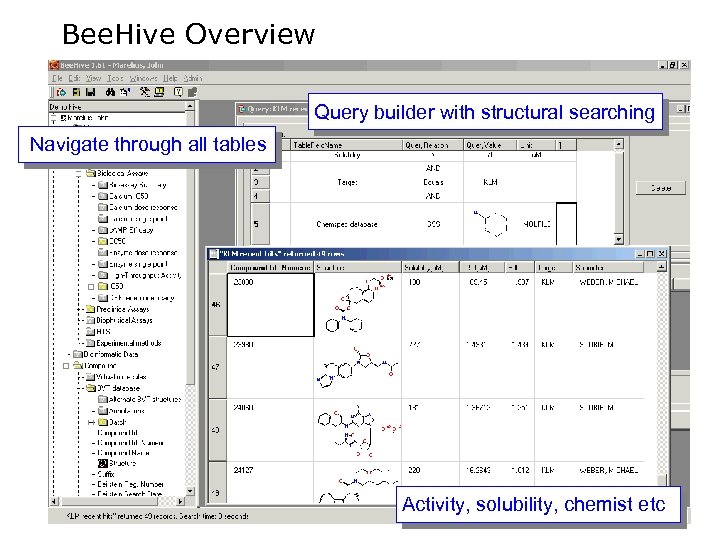The height and width of the screenshot is (540, 720).
Task: Click the tree panel scroll-down arrow
Action: [x=190, y=492]
